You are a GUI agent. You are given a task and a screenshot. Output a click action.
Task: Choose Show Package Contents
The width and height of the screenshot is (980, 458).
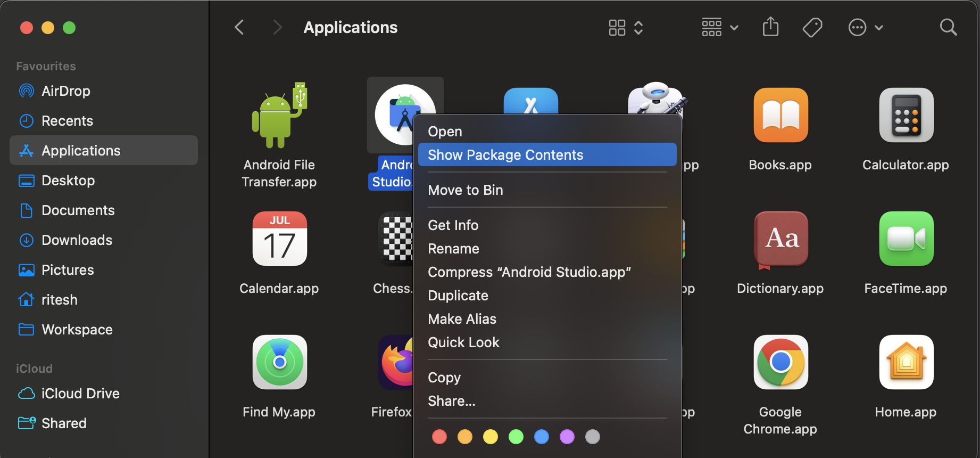pyautogui.click(x=547, y=155)
